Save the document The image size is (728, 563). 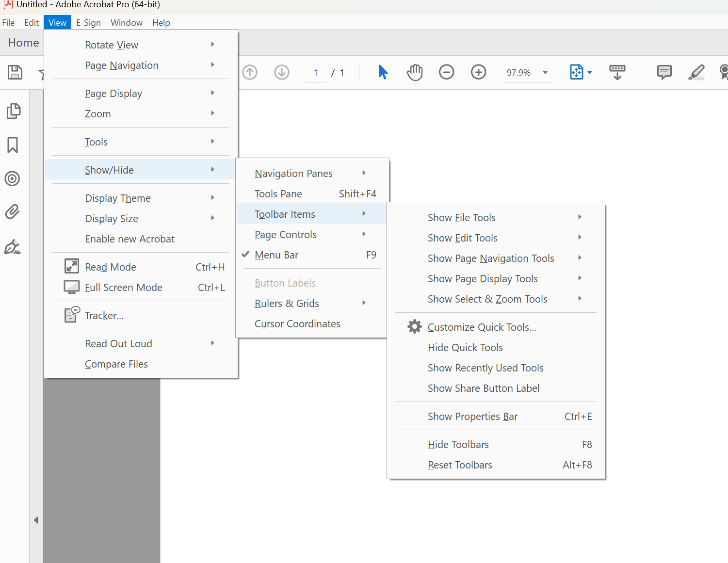tap(15, 72)
